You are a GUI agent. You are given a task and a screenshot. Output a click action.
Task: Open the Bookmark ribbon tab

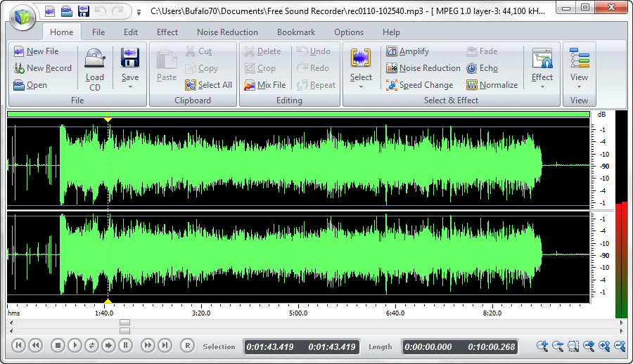click(x=296, y=32)
